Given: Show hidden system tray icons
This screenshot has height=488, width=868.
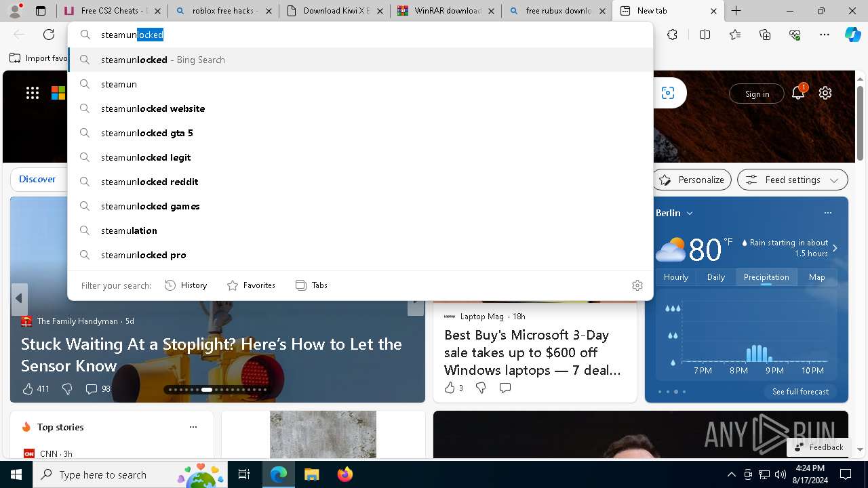Looking at the screenshot, I should click(731, 474).
